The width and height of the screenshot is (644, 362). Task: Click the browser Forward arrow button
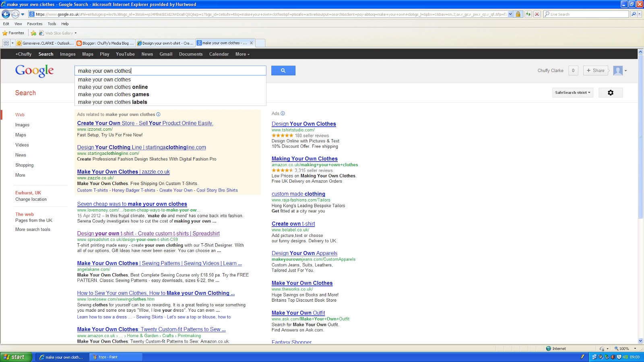[15, 14]
